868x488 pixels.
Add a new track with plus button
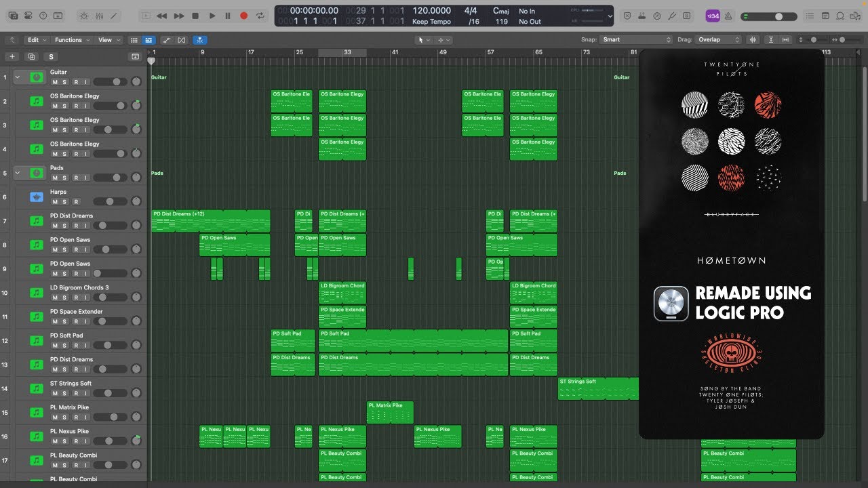[x=12, y=57]
